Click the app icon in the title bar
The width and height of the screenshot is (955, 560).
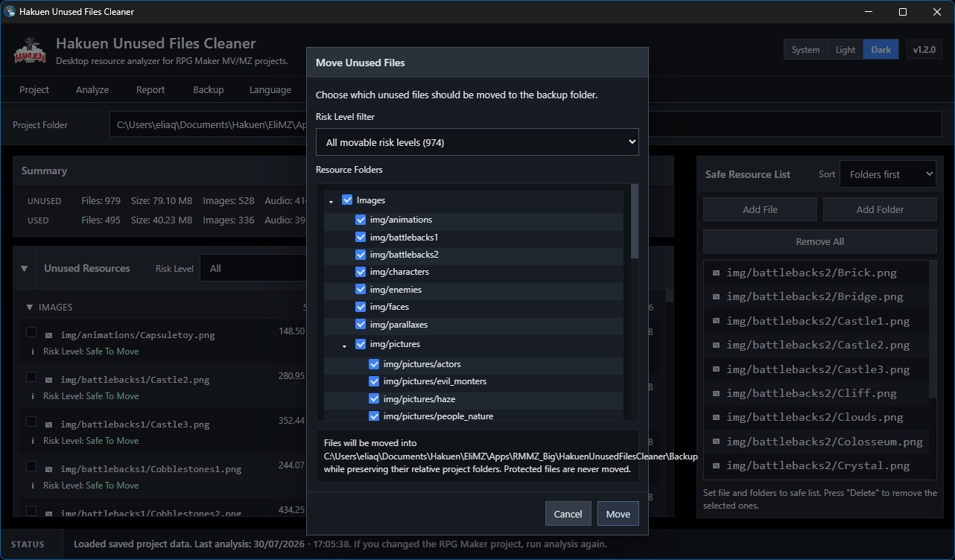(x=10, y=12)
